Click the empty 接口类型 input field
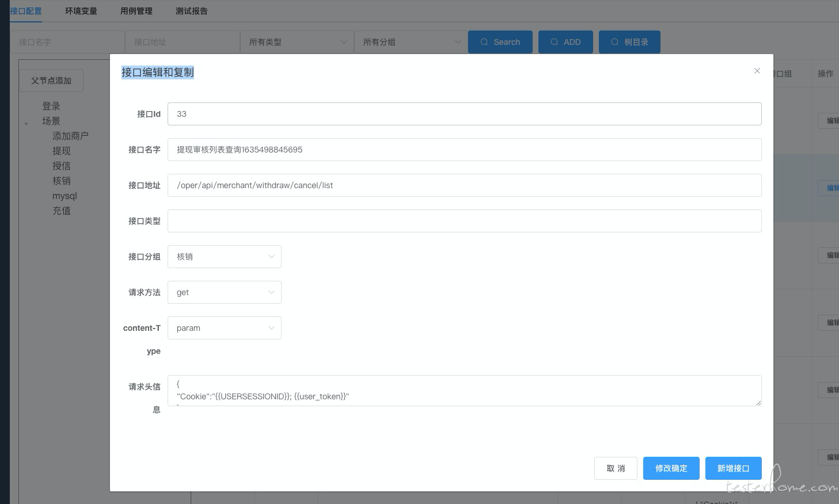The height and width of the screenshot is (504, 839). click(x=464, y=221)
